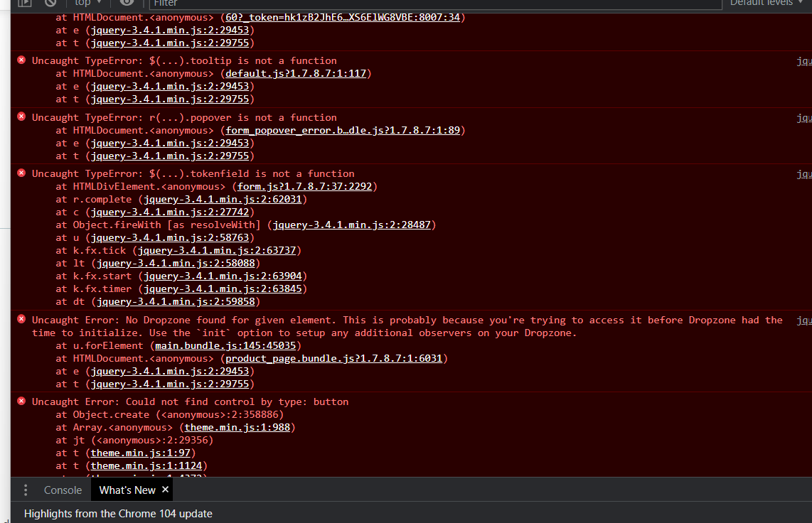The width and height of the screenshot is (812, 523).
Task: Clear the console with the clear icon
Action: click(x=50, y=3)
